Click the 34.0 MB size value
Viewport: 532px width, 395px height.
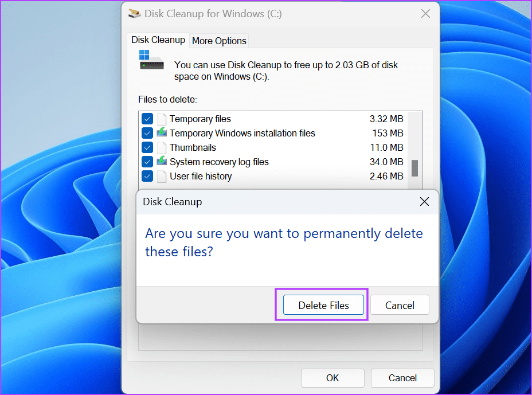click(x=386, y=162)
